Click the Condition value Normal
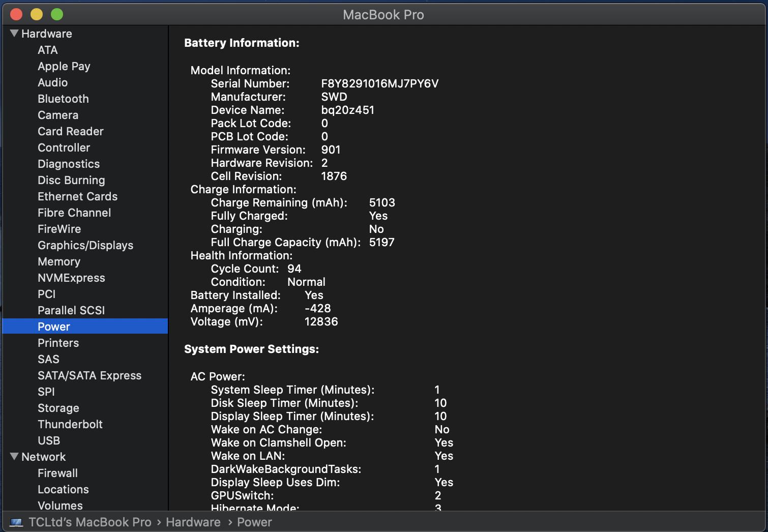 point(306,282)
